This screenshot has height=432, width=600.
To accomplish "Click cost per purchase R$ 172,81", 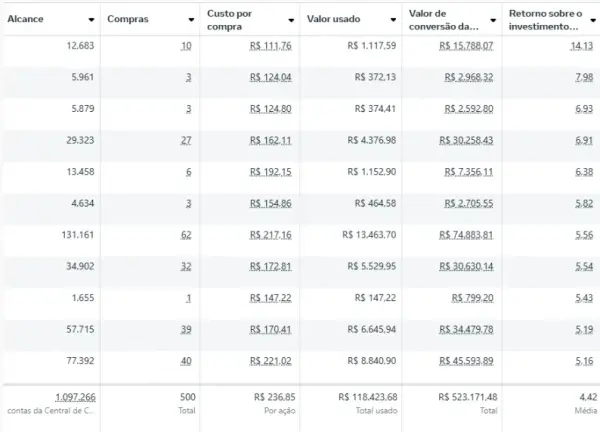I will click(271, 266).
